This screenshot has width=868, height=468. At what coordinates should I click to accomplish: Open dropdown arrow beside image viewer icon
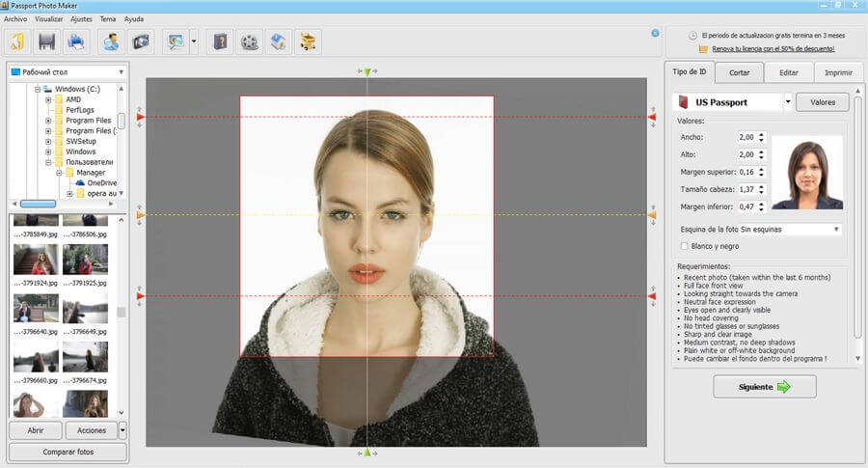coord(194,42)
